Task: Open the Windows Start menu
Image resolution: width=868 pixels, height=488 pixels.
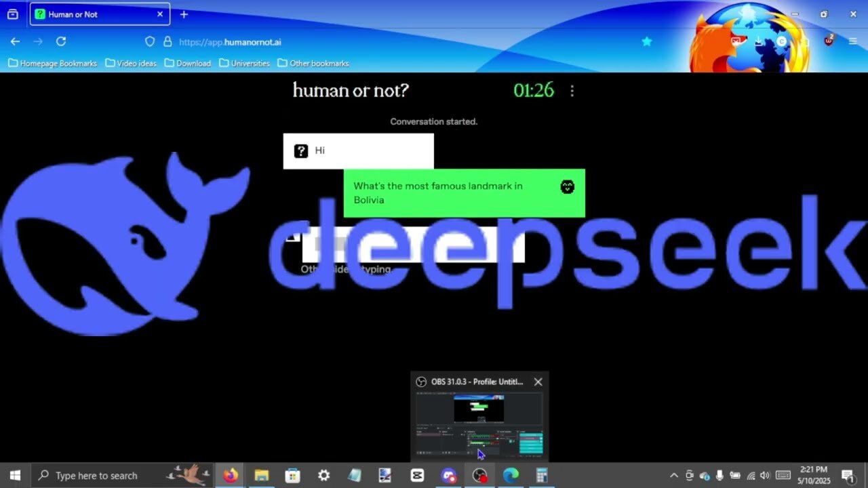Action: pyautogui.click(x=15, y=475)
